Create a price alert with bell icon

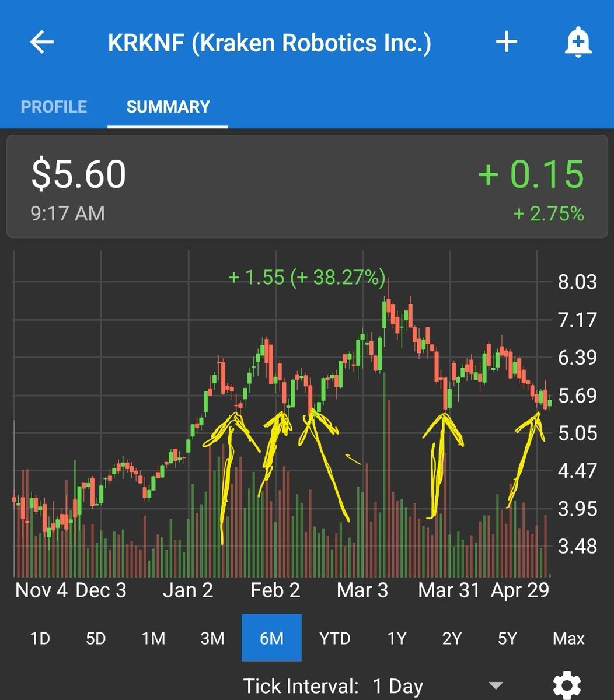[578, 43]
